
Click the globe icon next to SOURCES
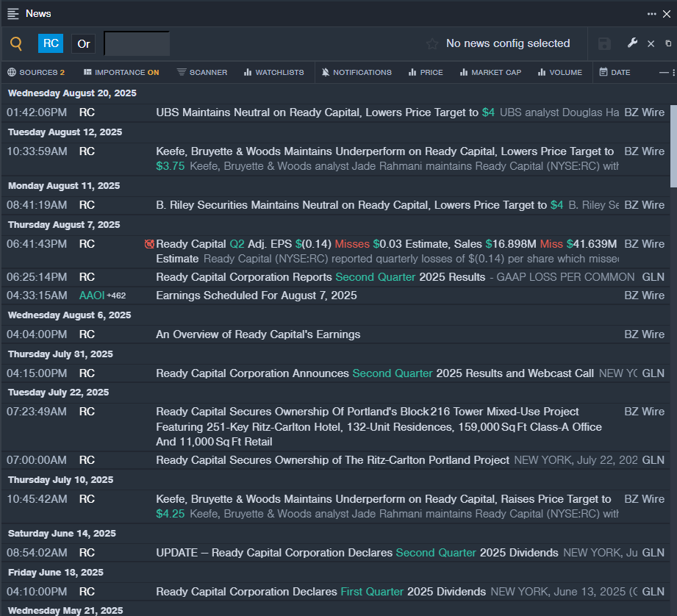pos(12,72)
